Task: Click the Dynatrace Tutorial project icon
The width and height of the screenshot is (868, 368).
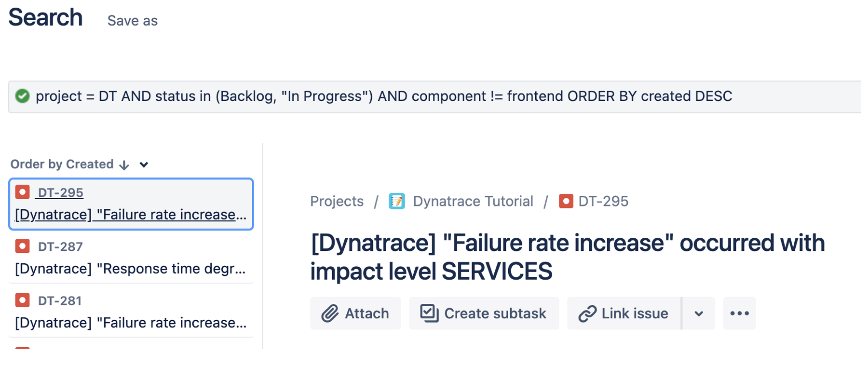Action: [x=397, y=201]
